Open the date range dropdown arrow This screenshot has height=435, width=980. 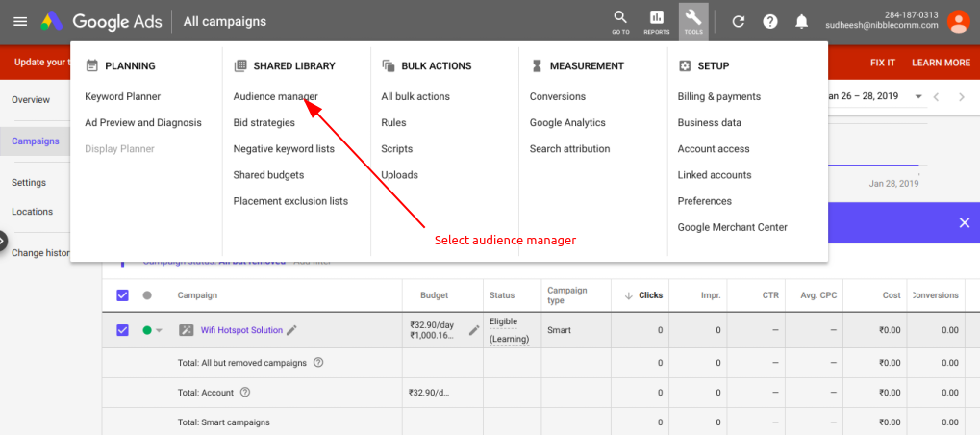918,97
